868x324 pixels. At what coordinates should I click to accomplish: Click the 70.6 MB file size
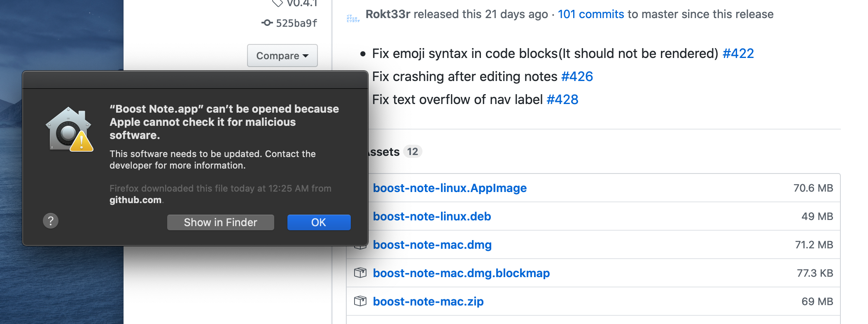813,188
